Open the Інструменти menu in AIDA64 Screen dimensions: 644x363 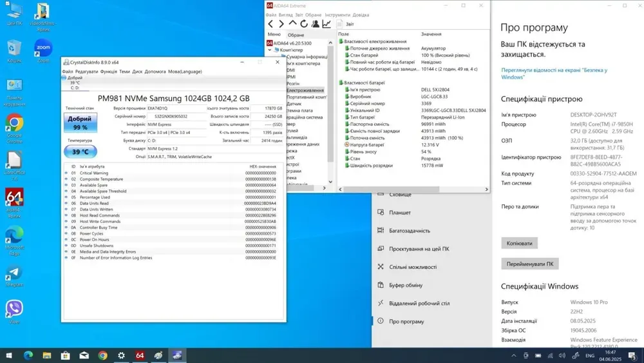pos(337,15)
